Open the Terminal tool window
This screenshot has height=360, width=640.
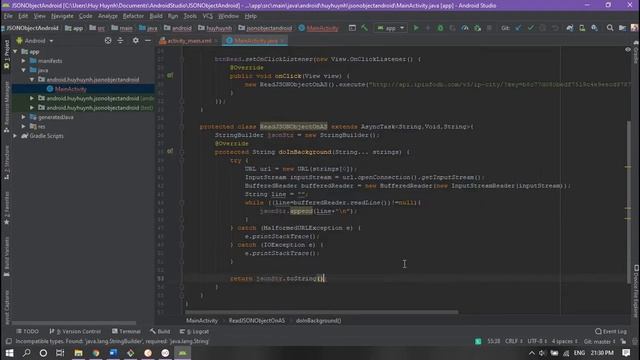(126, 331)
